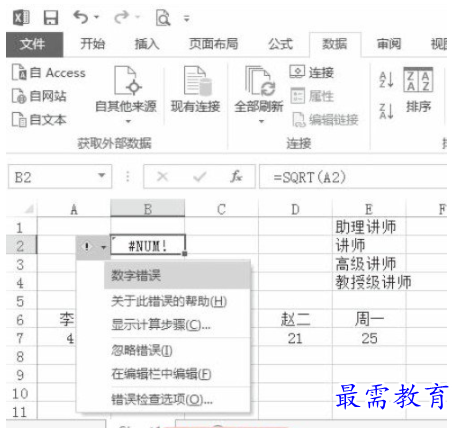This screenshot has width=457, height=428.
Task: Expand the Name Box dropdown arrow
Action: pos(102,176)
